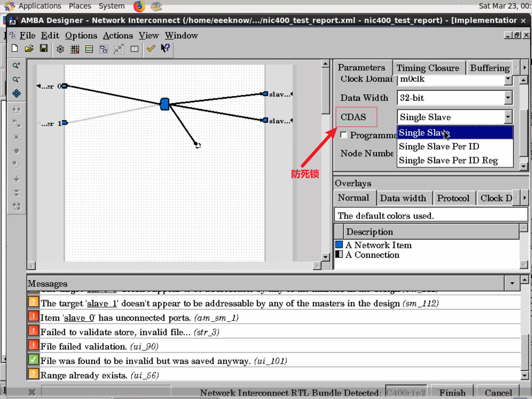Screen dimensions: 532x399
Task: Click the greyed component block tool in sidebar
Action: tap(16, 110)
